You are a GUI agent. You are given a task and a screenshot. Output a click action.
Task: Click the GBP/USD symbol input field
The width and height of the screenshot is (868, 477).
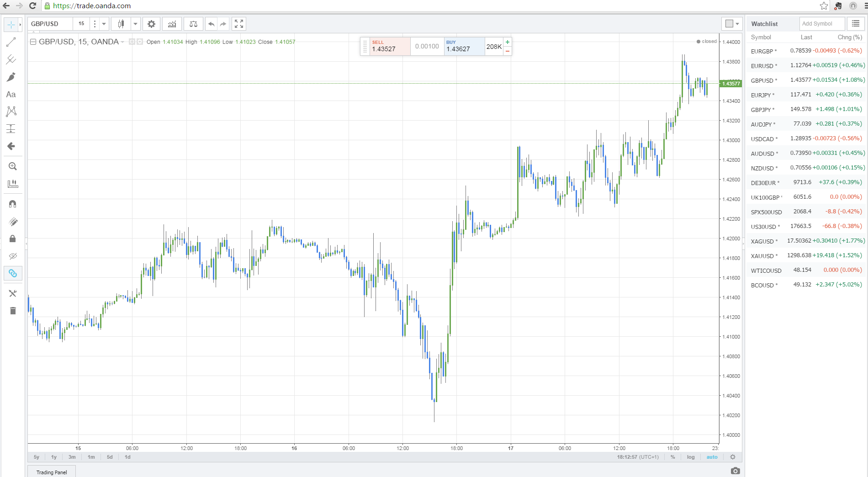click(50, 24)
